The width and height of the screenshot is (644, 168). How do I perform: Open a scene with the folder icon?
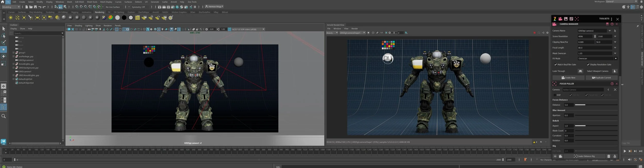pos(31,7)
